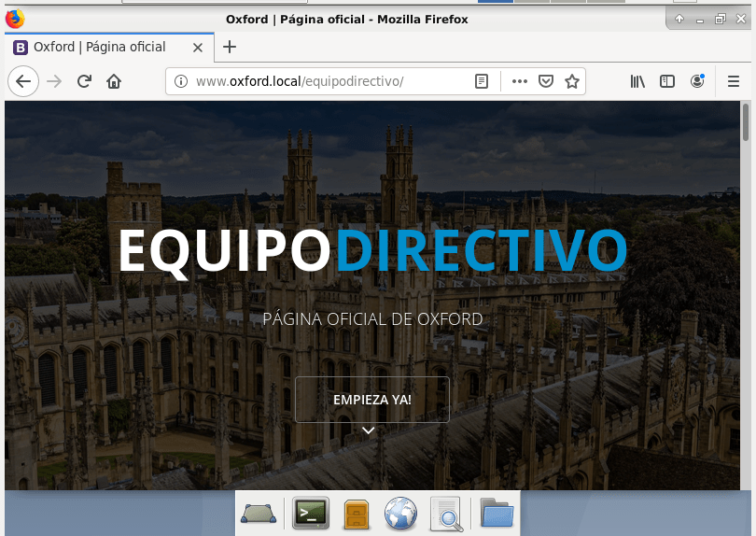Toggle reader view in address bar
The height and width of the screenshot is (536, 756).
click(x=482, y=81)
